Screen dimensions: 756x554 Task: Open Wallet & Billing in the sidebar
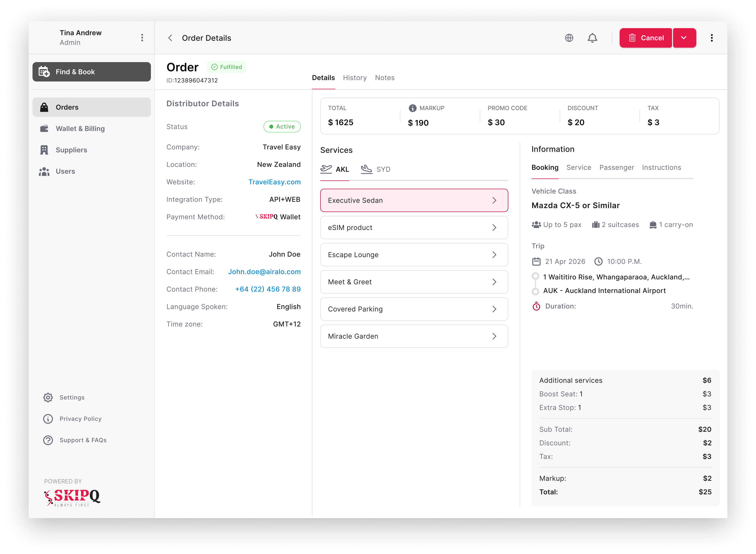click(91, 129)
